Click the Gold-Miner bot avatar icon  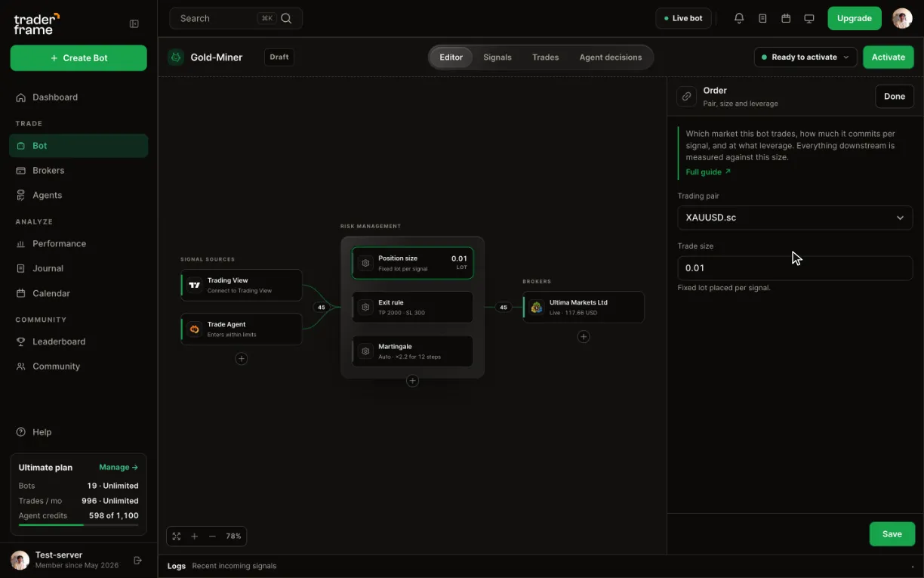(176, 57)
